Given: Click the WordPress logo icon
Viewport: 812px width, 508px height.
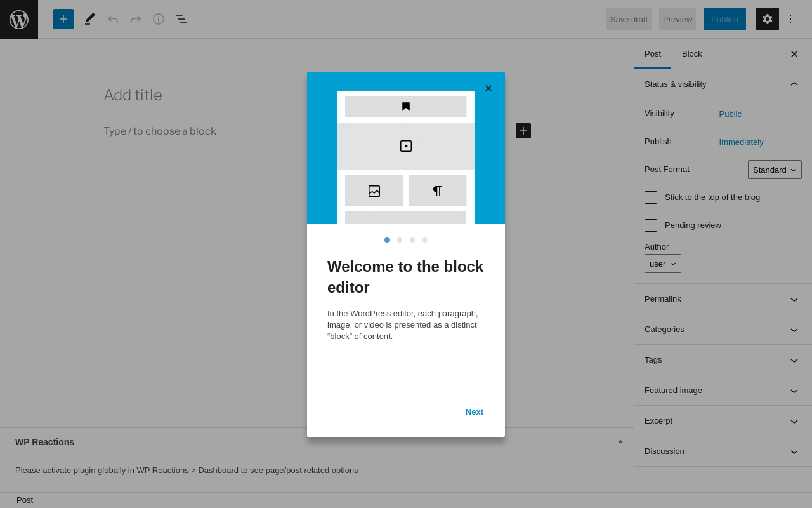Looking at the screenshot, I should (19, 19).
